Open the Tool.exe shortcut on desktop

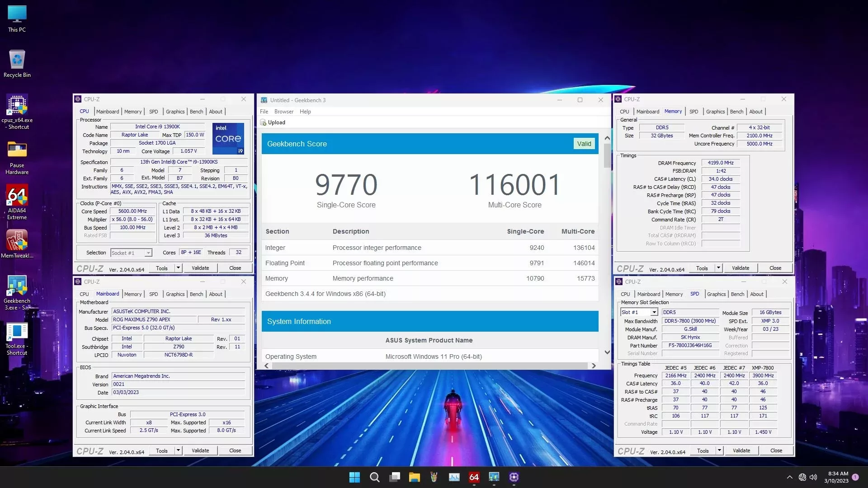(x=17, y=332)
